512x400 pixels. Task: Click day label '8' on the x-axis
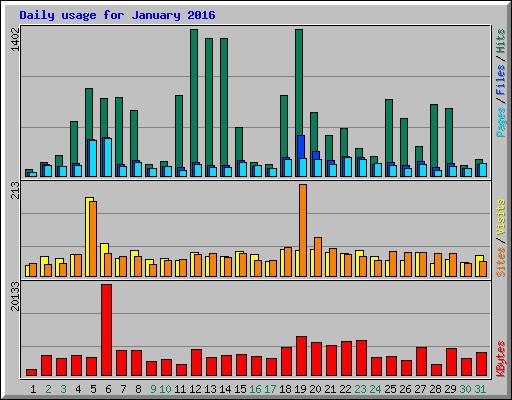click(138, 389)
